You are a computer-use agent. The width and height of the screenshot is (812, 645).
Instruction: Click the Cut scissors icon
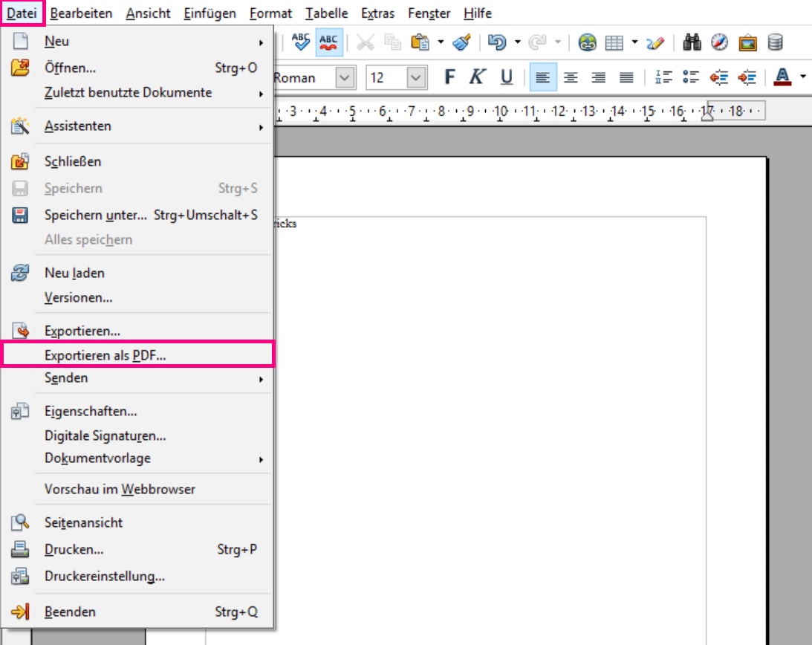pyautogui.click(x=366, y=42)
